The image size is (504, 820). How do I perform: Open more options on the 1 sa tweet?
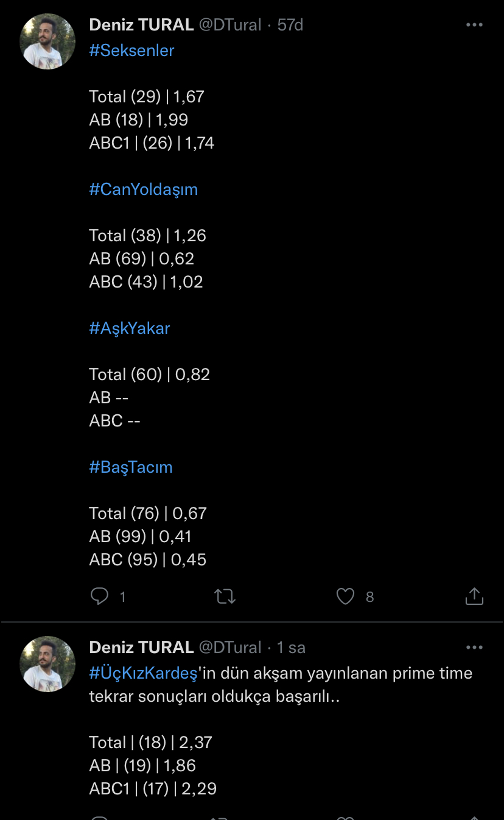(x=474, y=648)
